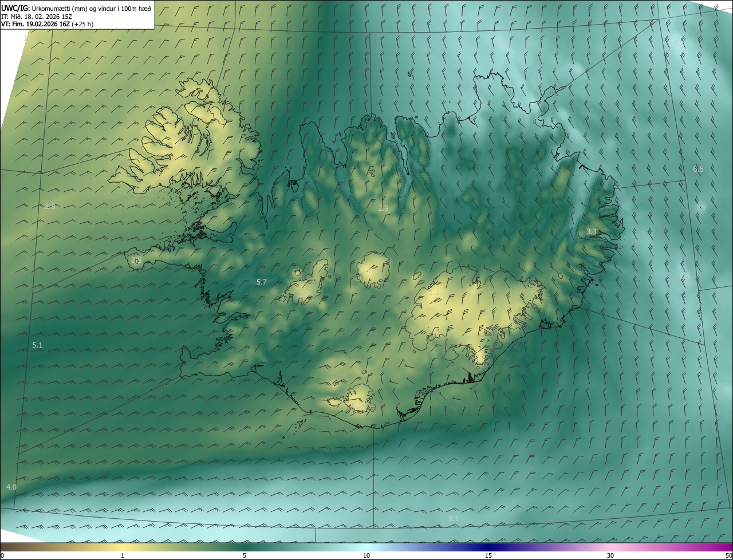733x560 pixels.
Task: Click the 6.6 value label offshore
Action: click(x=698, y=169)
